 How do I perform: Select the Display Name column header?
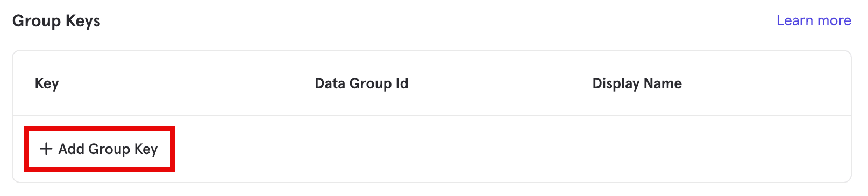(637, 83)
